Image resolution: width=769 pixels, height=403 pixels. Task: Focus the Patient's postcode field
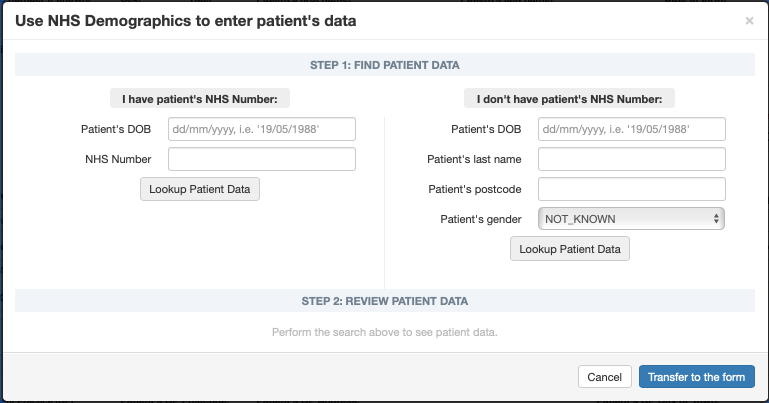coord(632,189)
